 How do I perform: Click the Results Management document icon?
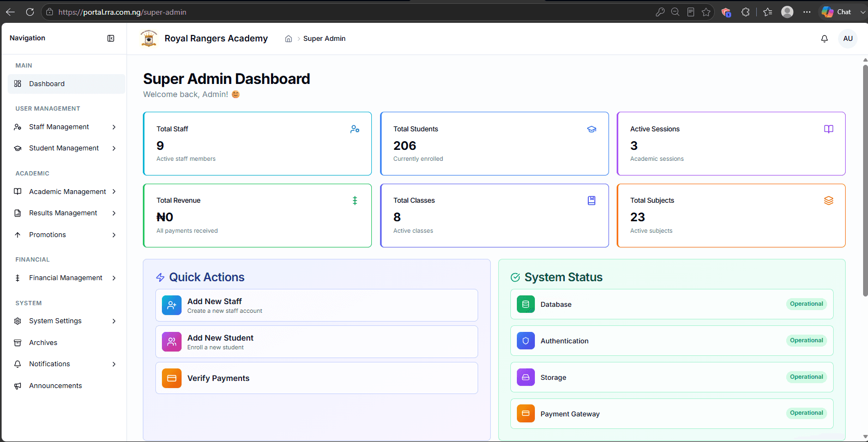pyautogui.click(x=17, y=213)
